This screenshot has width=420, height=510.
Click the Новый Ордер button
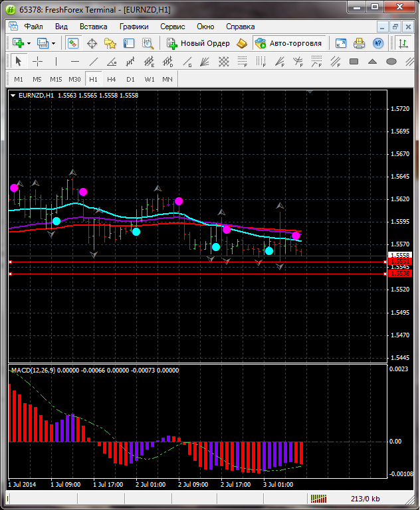pos(198,43)
